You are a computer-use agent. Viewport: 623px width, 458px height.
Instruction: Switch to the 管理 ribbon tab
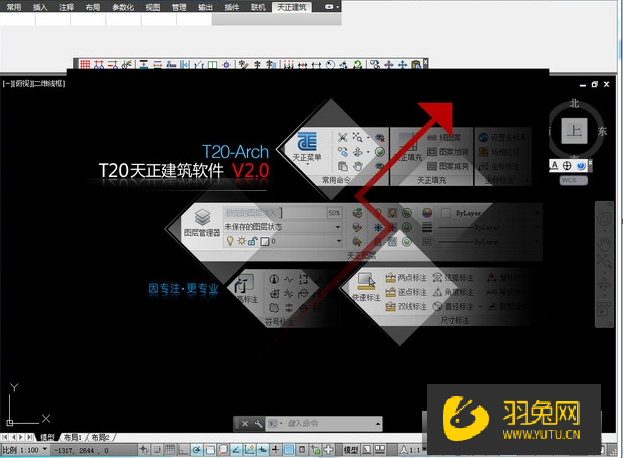pyautogui.click(x=179, y=7)
